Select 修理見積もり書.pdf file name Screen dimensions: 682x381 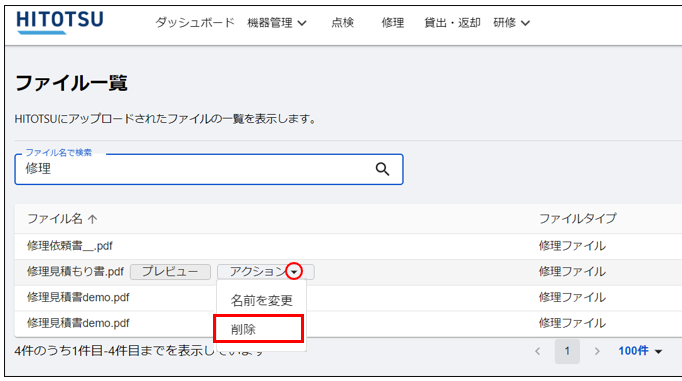pos(75,272)
